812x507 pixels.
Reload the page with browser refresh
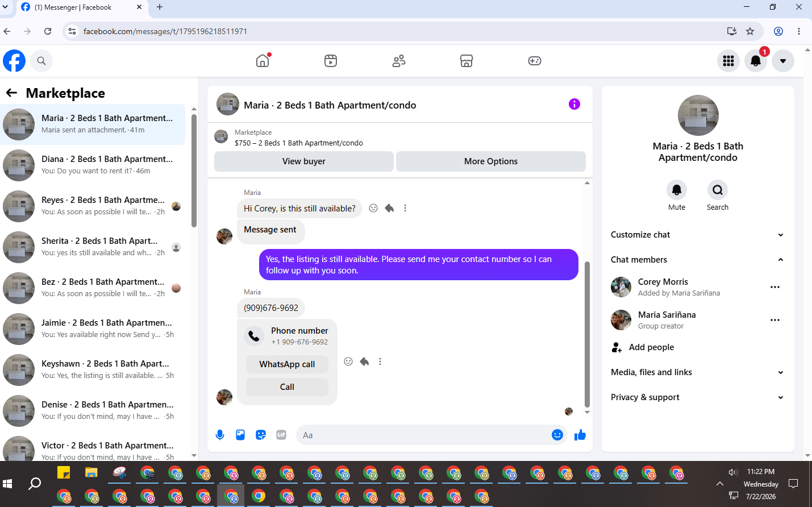coord(48,31)
